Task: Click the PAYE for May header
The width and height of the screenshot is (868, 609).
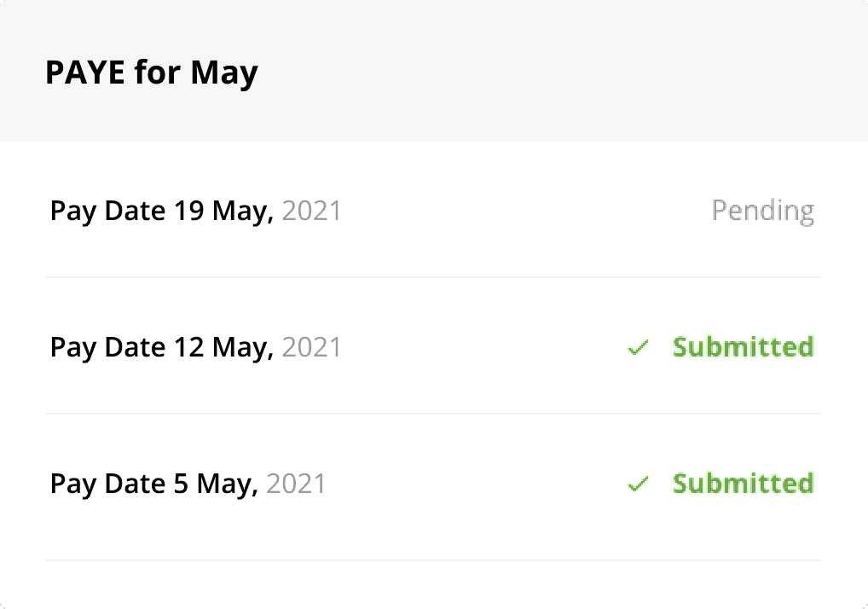Action: (152, 72)
